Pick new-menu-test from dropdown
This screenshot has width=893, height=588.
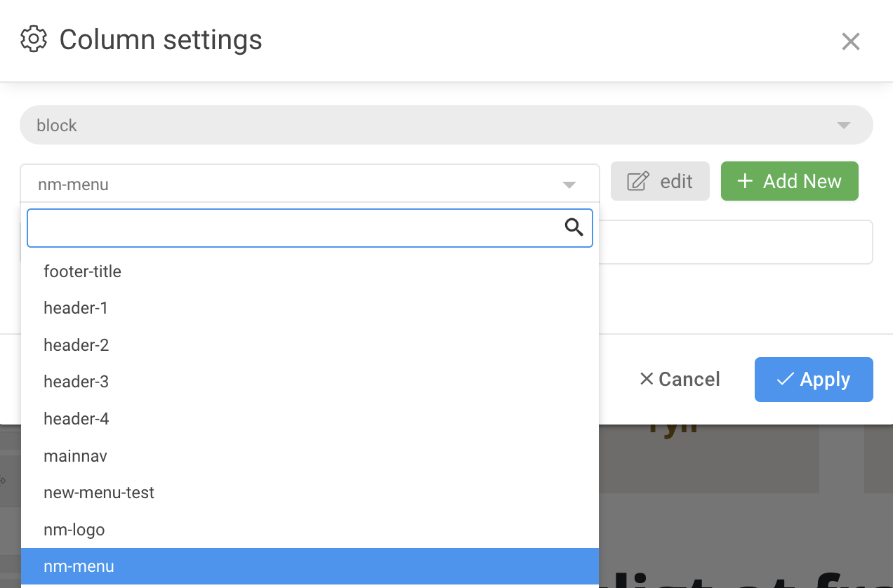(x=98, y=493)
